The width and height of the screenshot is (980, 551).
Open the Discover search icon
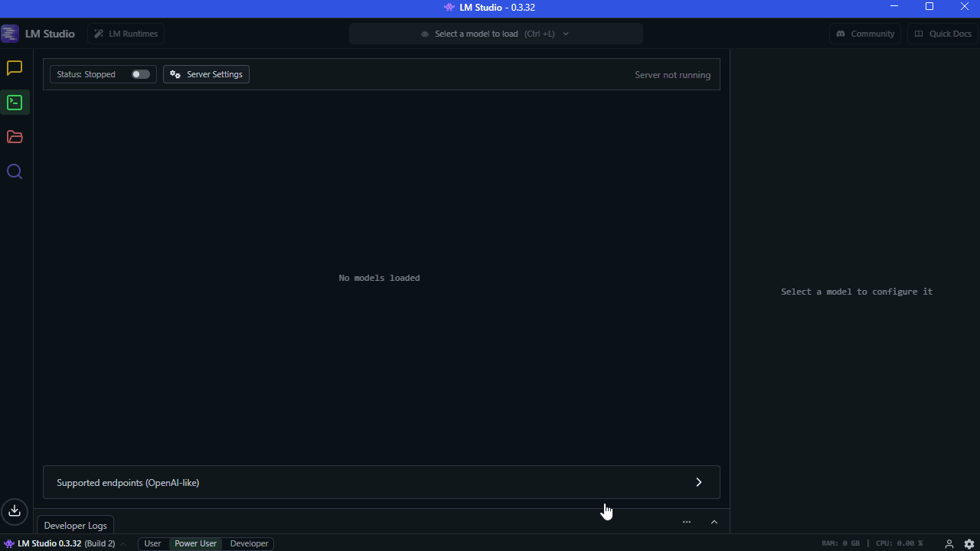(15, 171)
